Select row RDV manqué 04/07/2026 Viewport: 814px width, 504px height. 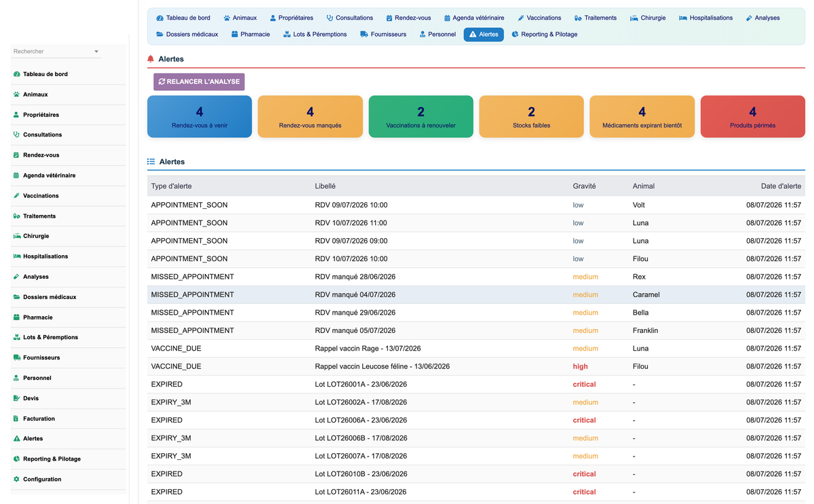click(476, 294)
